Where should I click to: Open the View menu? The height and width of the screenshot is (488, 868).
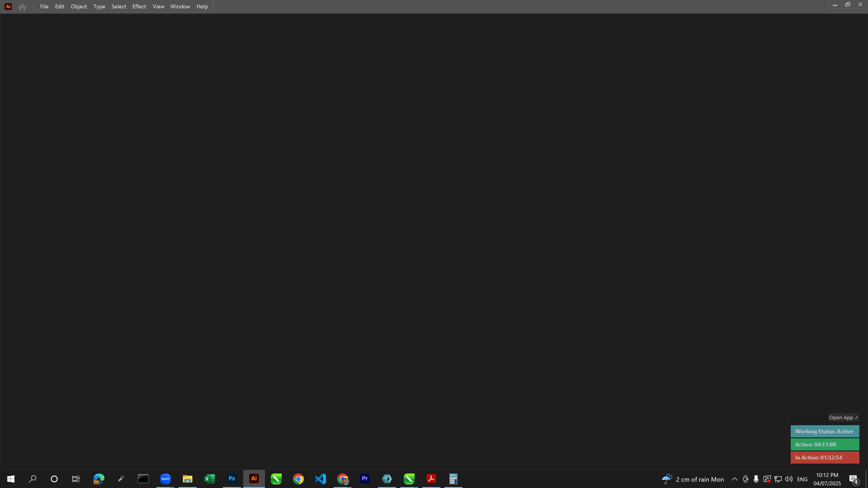tap(158, 7)
